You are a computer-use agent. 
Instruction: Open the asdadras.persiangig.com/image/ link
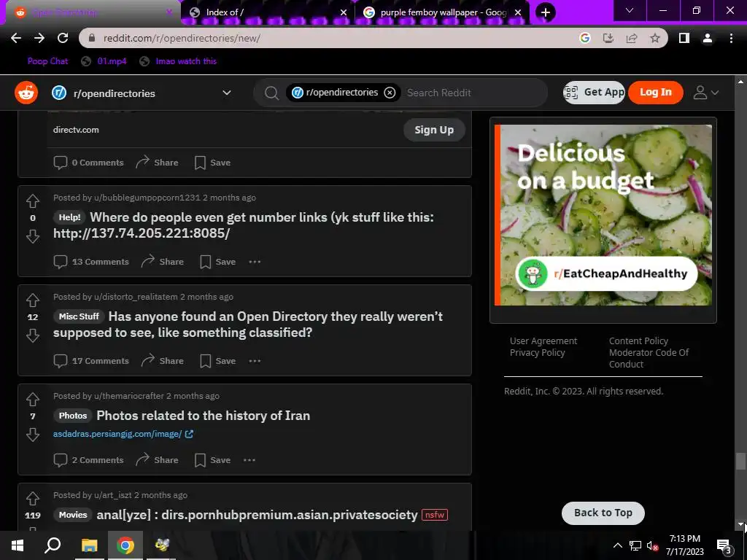coord(123,434)
